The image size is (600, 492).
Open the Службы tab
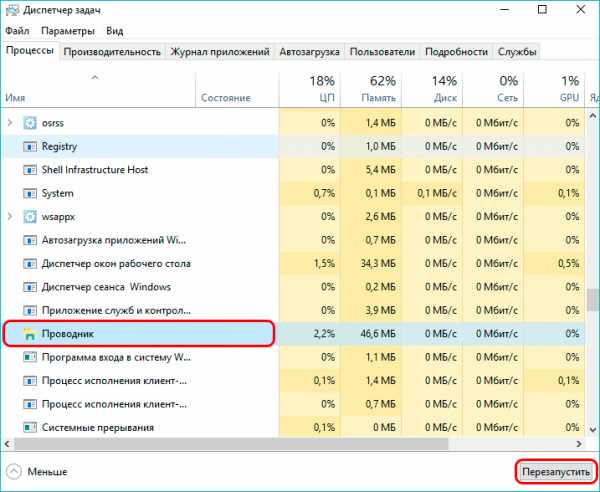[x=517, y=52]
